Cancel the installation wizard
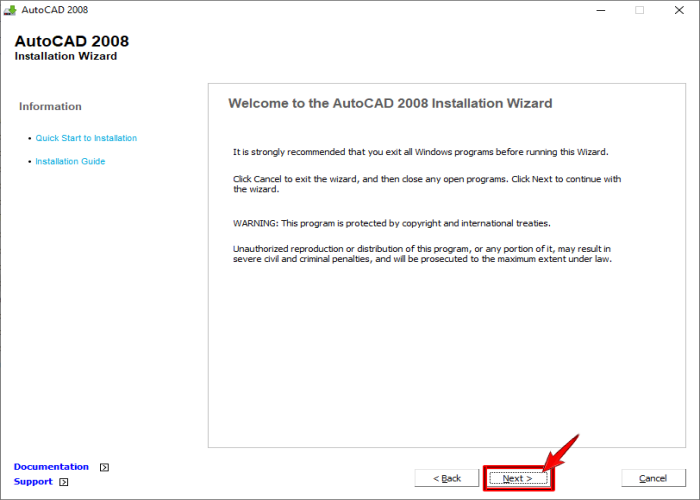This screenshot has height=500, width=700. (x=653, y=478)
